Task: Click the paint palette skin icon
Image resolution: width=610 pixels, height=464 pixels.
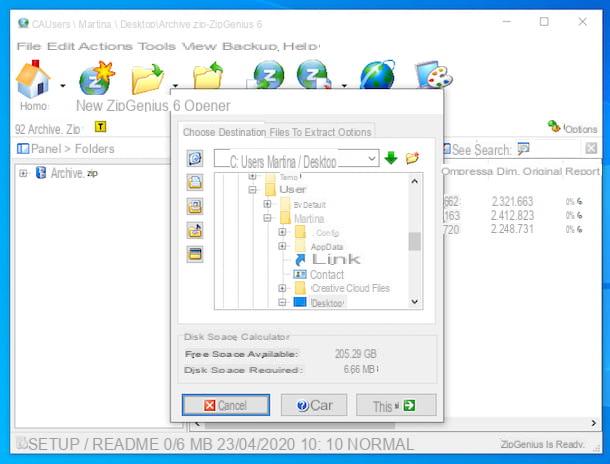Action: [435, 75]
